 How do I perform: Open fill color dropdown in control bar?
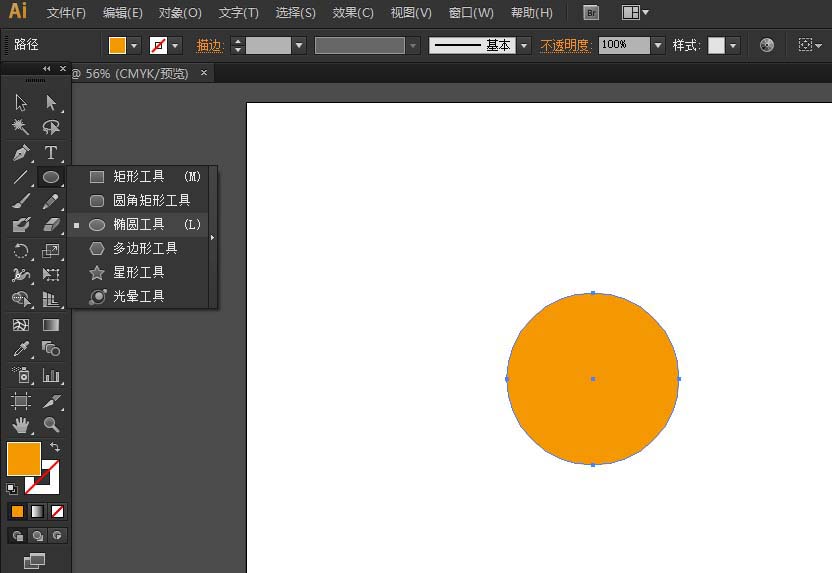[134, 46]
